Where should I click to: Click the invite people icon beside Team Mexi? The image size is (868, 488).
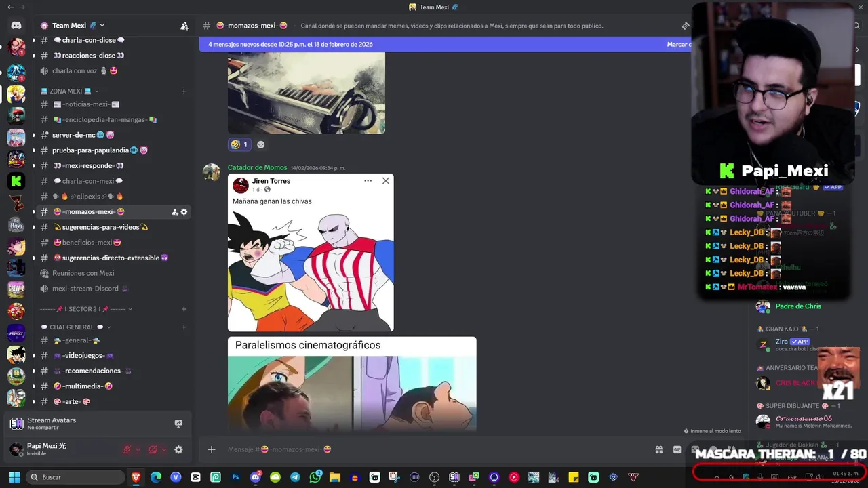[x=184, y=26]
